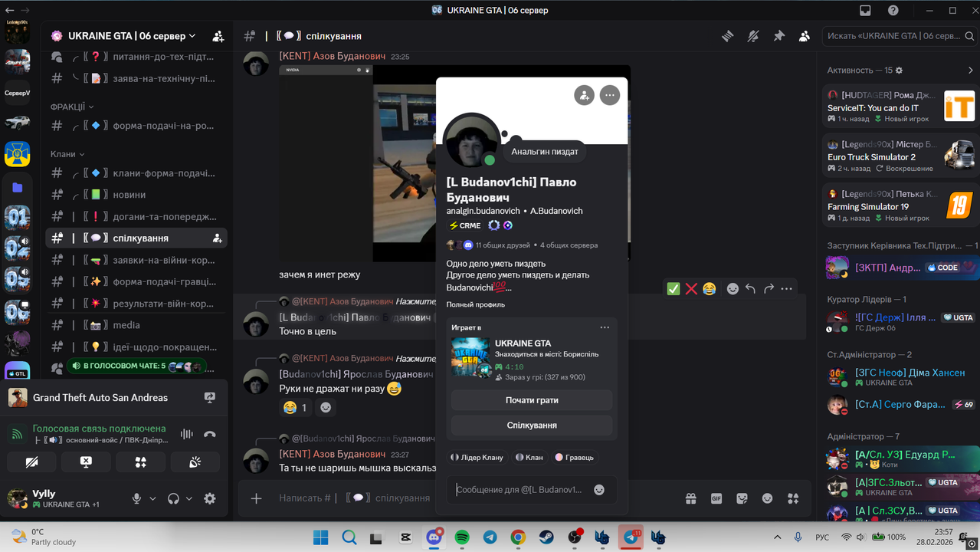Image resolution: width=980 pixels, height=552 pixels.
Task: Click the Гравець role tag
Action: click(575, 457)
